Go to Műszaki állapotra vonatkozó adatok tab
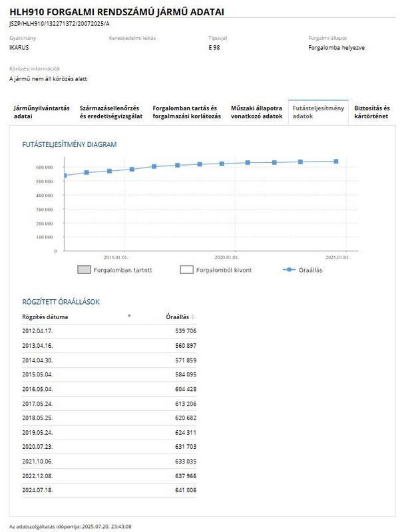Screen dimensions: 402x532 tap(257, 112)
